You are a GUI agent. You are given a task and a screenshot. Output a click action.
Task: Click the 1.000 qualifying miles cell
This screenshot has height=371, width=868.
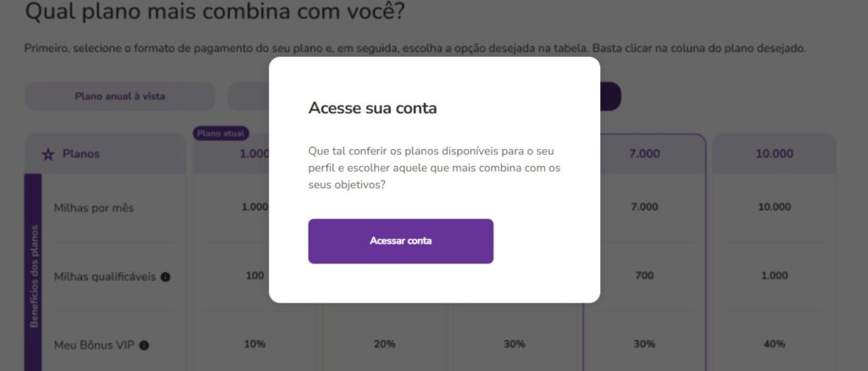774,275
